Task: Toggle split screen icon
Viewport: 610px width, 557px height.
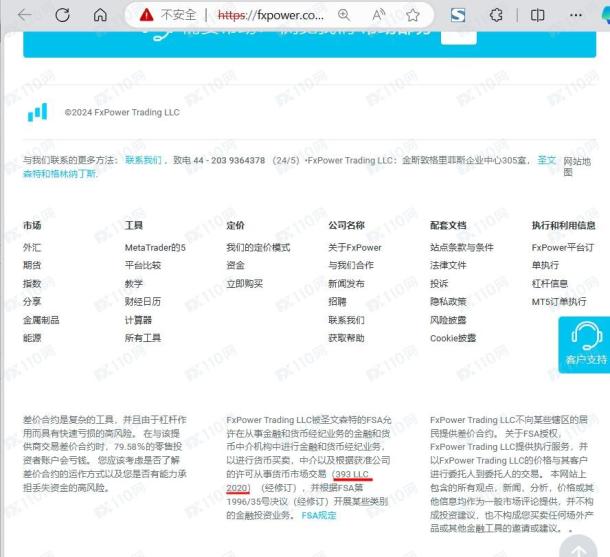Action: pyautogui.click(x=537, y=15)
